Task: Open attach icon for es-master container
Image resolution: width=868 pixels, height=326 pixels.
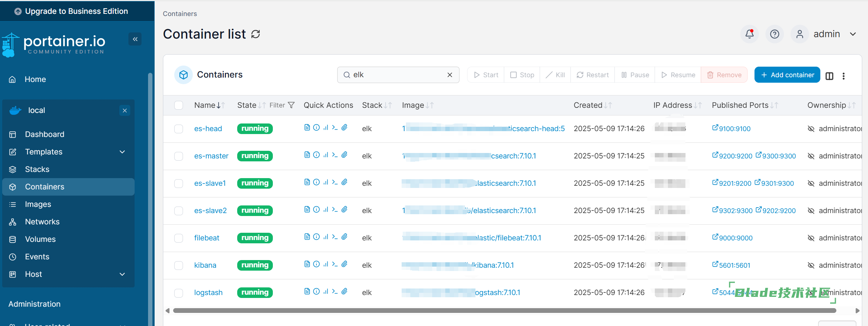Action: coord(344,154)
